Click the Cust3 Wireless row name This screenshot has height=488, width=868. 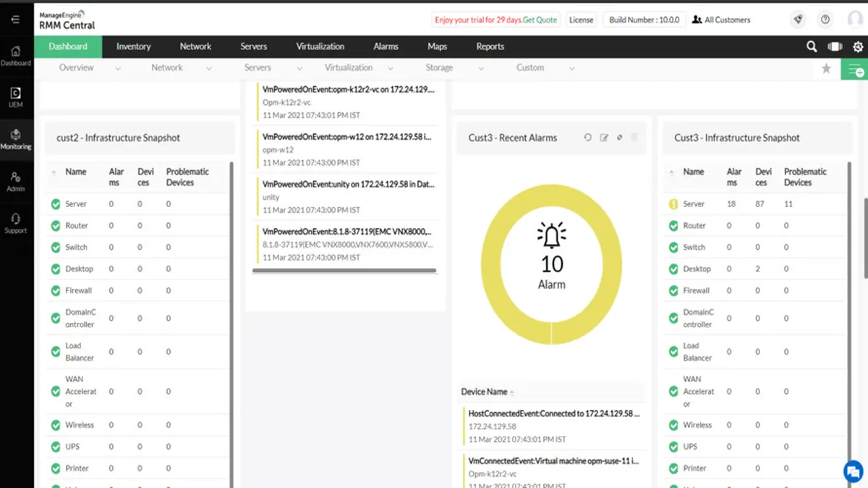point(697,425)
